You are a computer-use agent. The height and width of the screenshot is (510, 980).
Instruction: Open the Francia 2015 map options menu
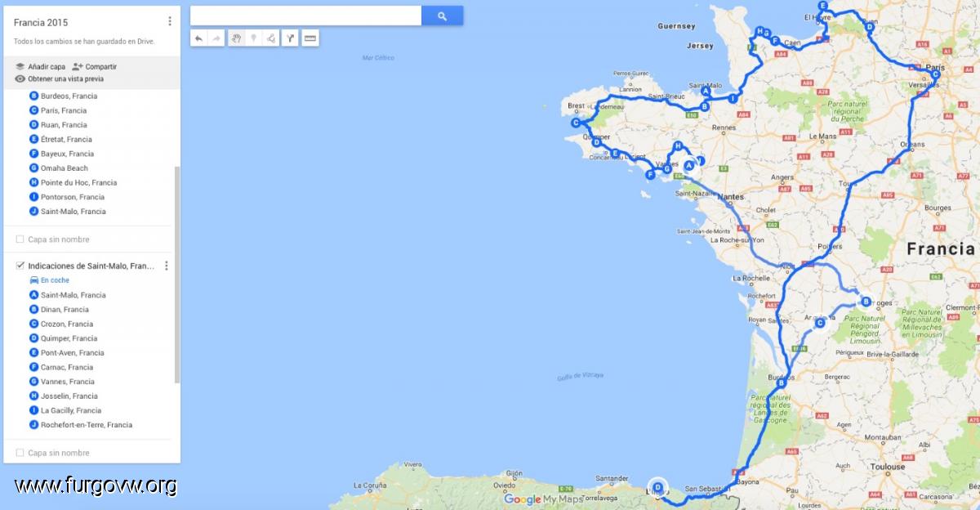click(169, 21)
